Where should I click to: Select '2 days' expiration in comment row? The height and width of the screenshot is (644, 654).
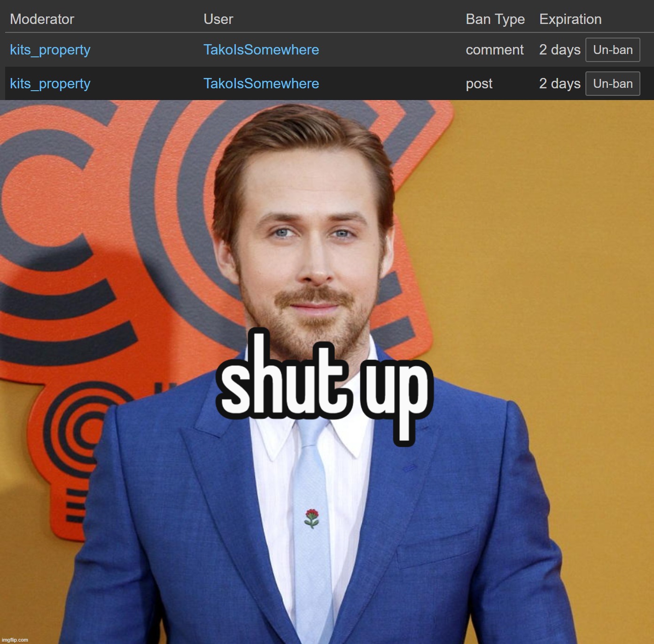[560, 50]
